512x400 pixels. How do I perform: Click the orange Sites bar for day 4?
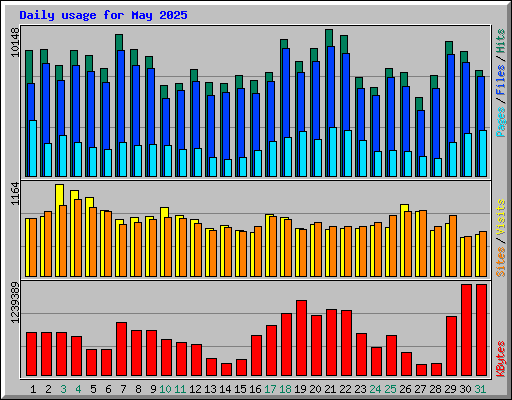78,238
